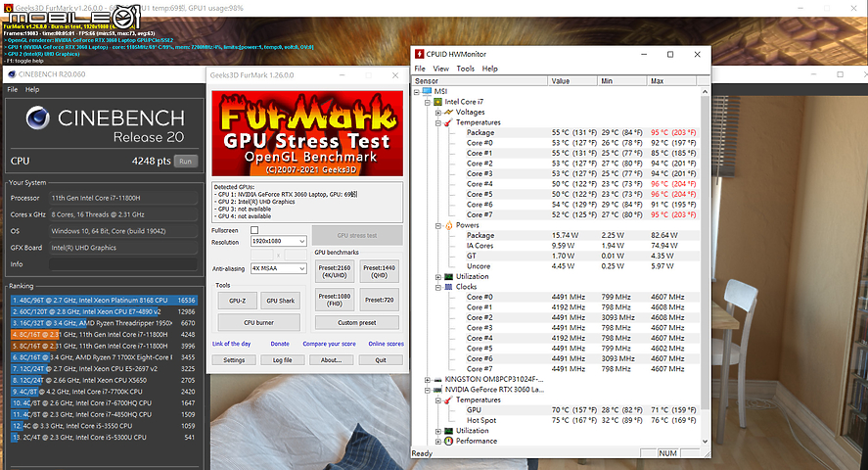Screen dimensions: 868x470
Task: Open the Help menu in HWMonitor
Action: [490, 69]
